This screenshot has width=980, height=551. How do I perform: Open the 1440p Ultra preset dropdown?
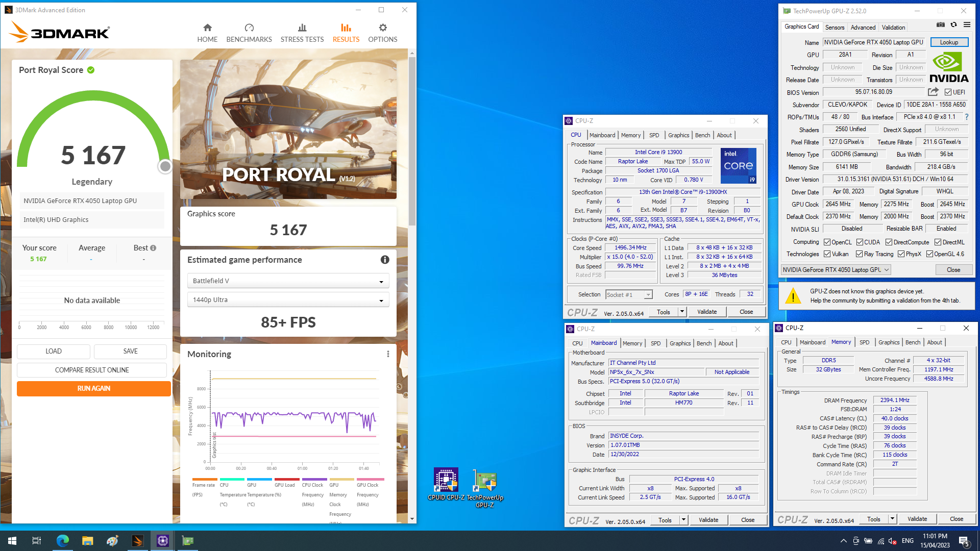[288, 300]
